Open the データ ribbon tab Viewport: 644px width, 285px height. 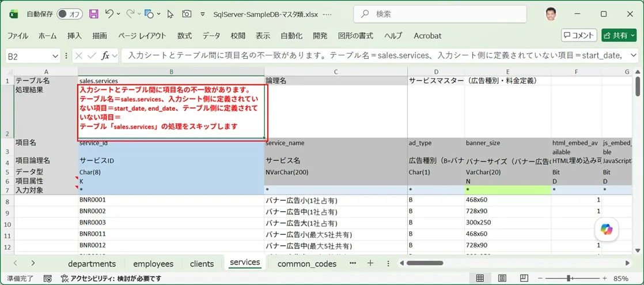(211, 36)
